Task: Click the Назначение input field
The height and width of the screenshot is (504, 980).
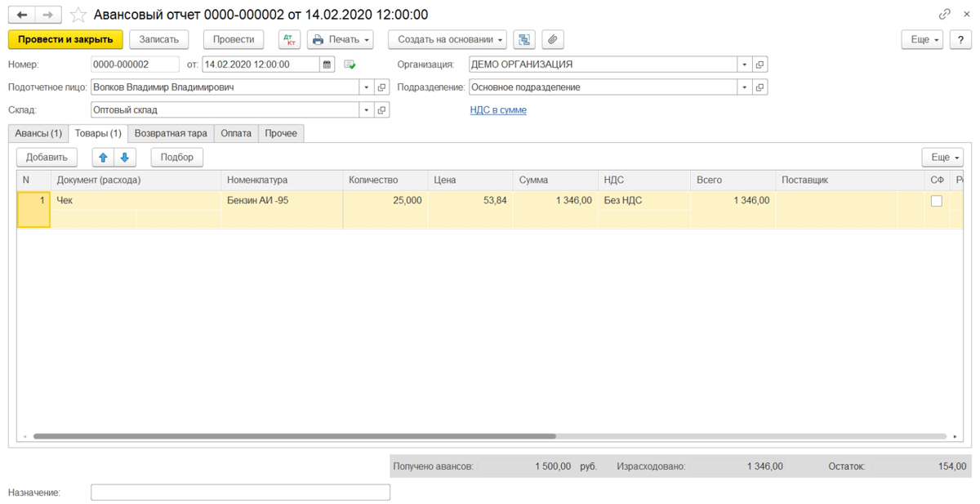Action: pyautogui.click(x=240, y=493)
